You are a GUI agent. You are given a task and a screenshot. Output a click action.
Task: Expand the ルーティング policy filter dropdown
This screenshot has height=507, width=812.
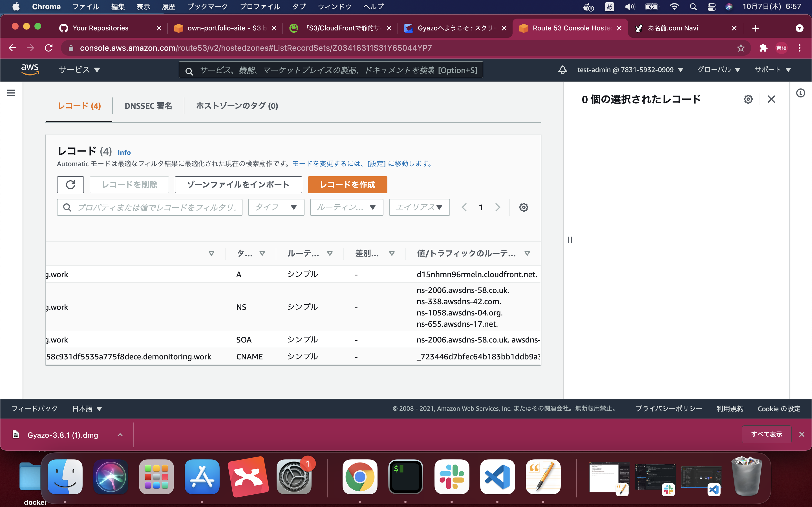pyautogui.click(x=346, y=207)
